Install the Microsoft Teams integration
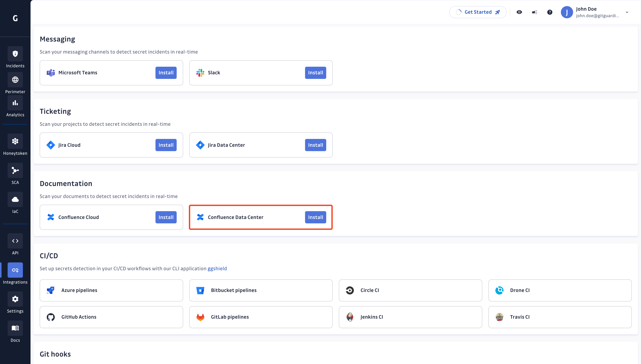 click(x=166, y=73)
